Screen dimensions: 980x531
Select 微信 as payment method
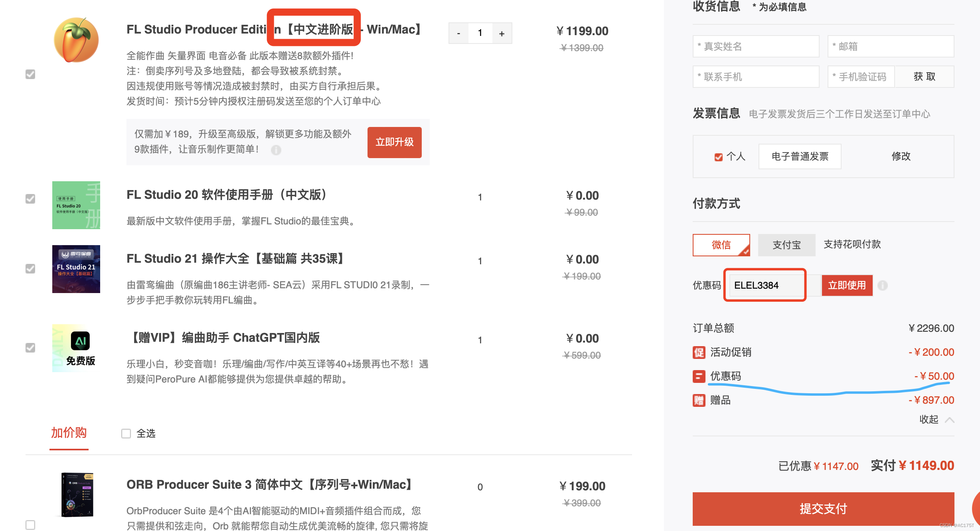[721, 245]
